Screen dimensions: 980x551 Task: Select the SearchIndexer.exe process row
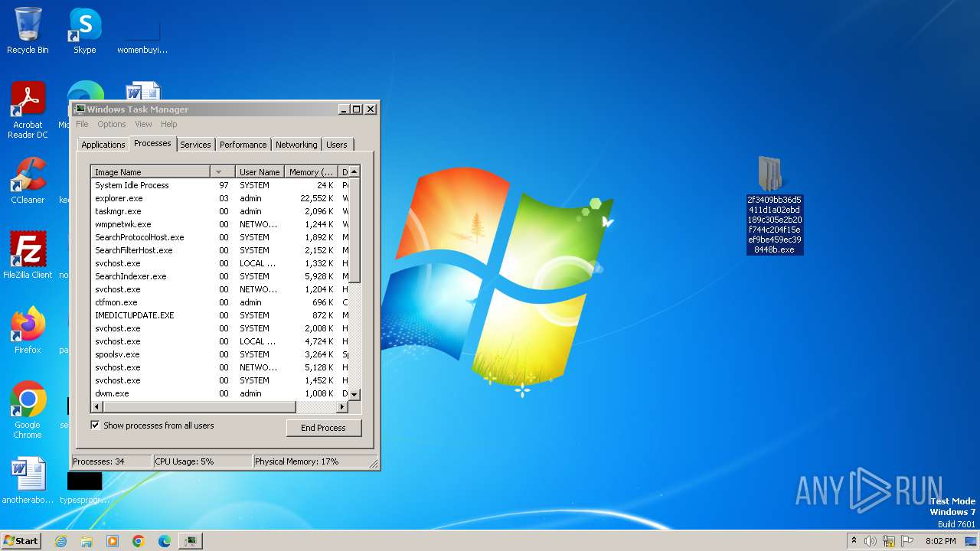click(220, 276)
